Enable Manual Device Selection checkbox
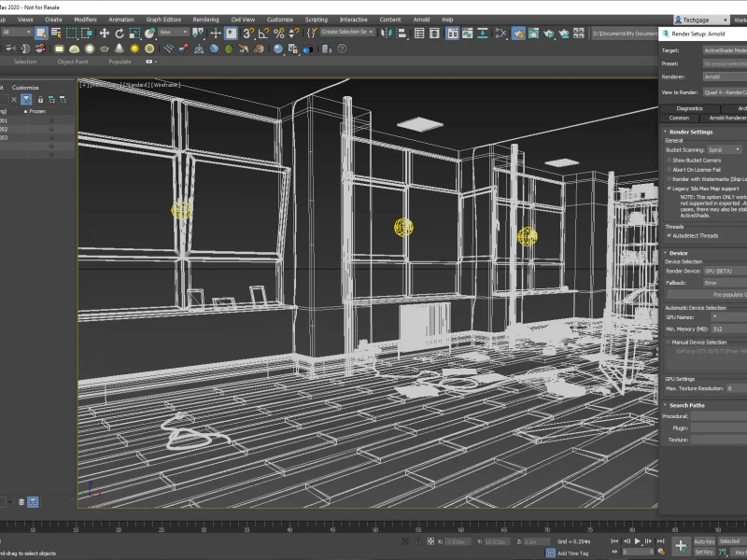Screen dimensions: 747x560 pyautogui.click(x=668, y=343)
